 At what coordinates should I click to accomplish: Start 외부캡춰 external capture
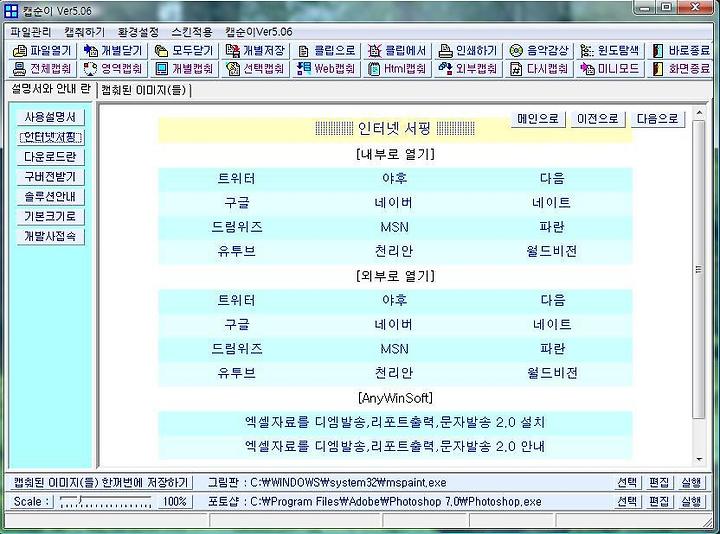[x=468, y=69]
